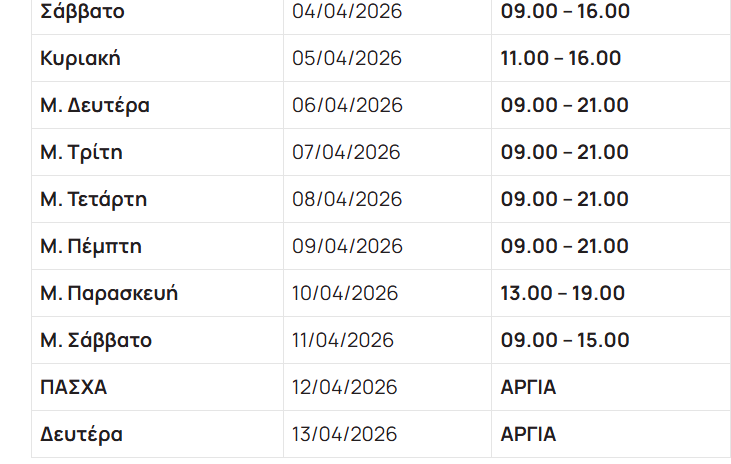Click ΑΡΓΙΑ next to 12/04/2026

[528, 387]
